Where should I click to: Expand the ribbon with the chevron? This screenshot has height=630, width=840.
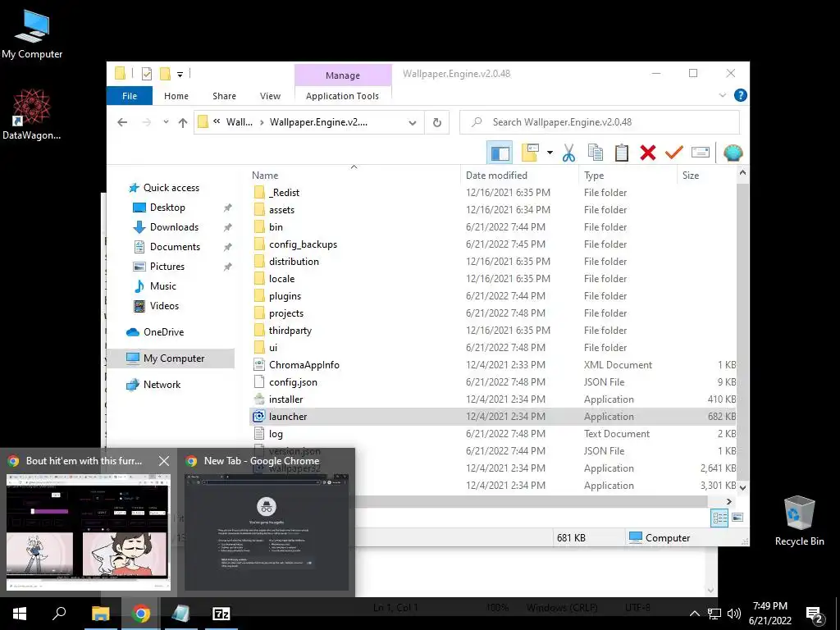[722, 95]
